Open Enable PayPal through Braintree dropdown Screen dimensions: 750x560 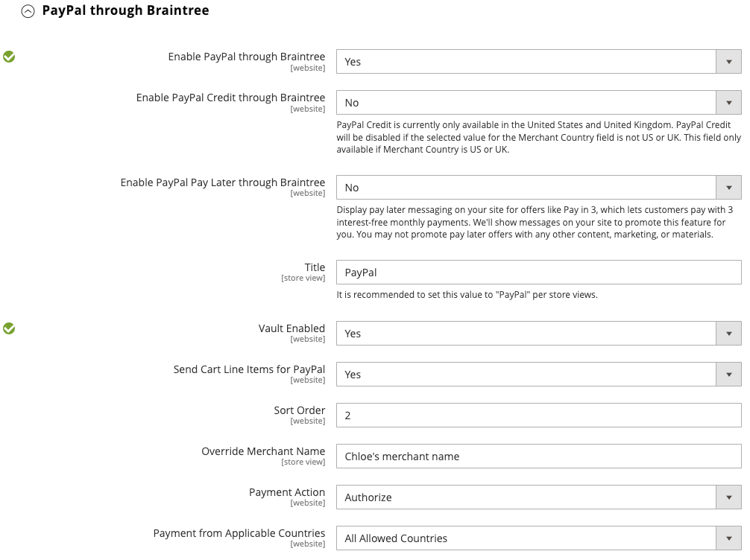(538, 61)
